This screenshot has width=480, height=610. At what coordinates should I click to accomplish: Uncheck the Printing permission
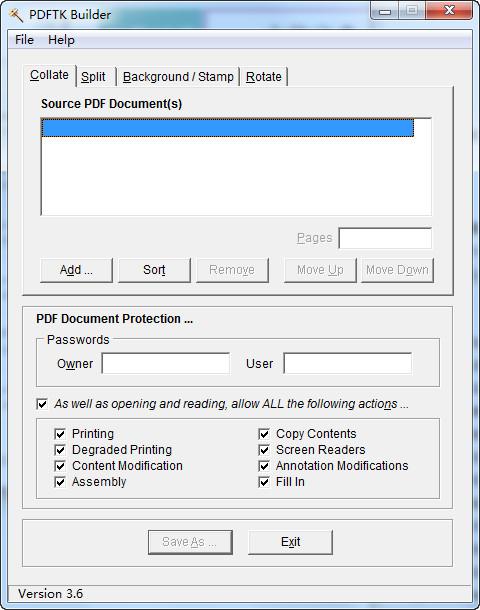pos(60,434)
